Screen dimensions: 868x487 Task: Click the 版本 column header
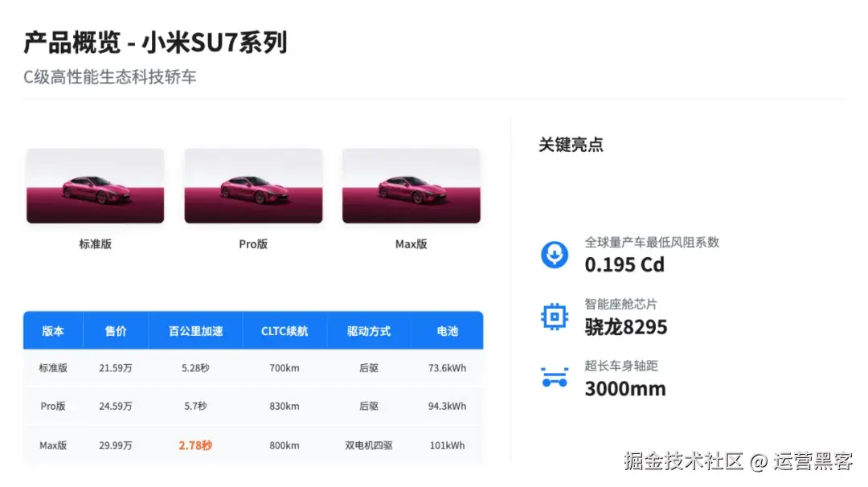point(53,331)
